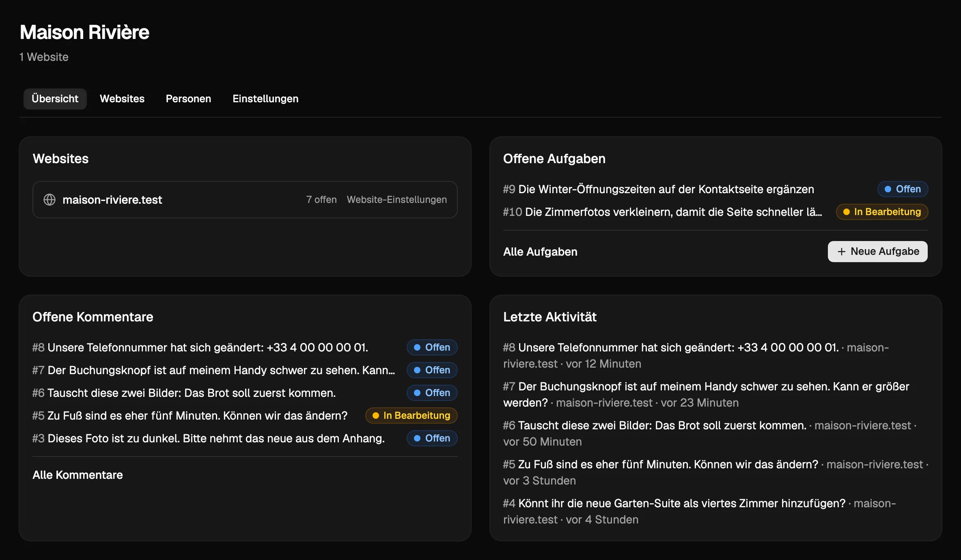Open comment #7 in Offene Kommentare
The image size is (961, 560).
point(213,370)
